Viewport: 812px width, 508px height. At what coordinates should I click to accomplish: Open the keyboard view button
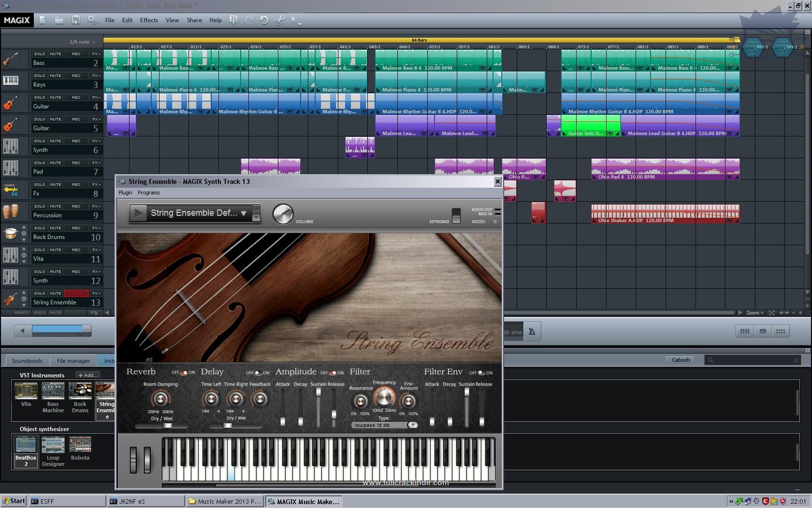pos(763,331)
